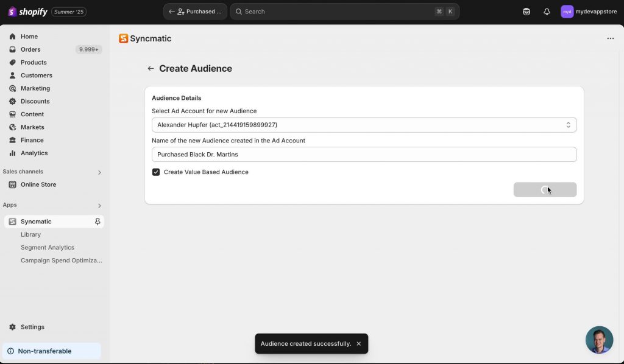Open the Summer '25 edition badge
This screenshot has width=624, height=364.
point(69,12)
